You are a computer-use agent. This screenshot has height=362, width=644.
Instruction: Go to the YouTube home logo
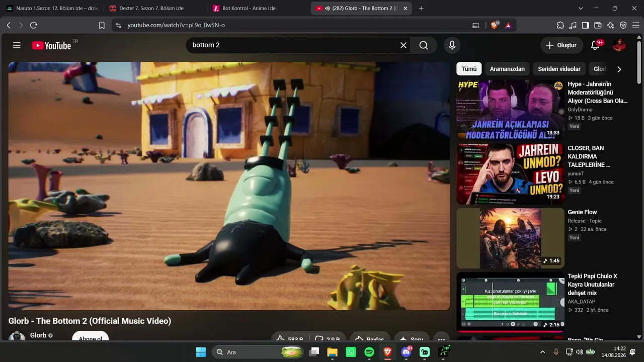pos(51,45)
